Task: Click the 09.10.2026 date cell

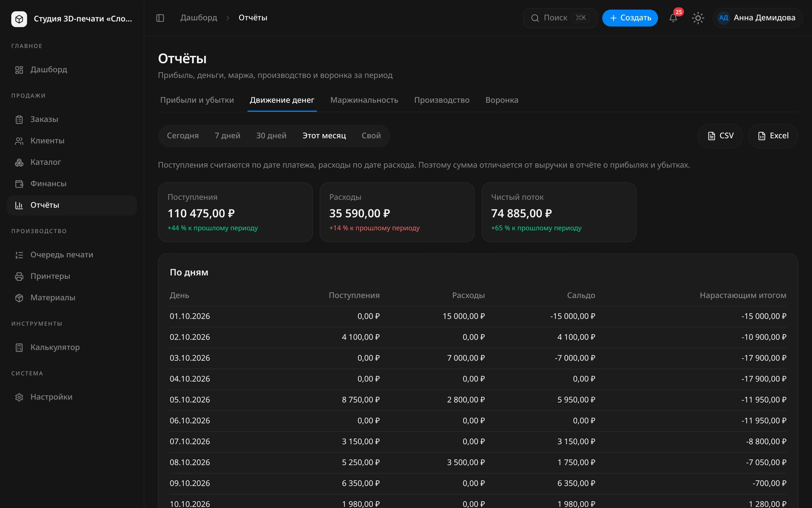Action: point(190,483)
